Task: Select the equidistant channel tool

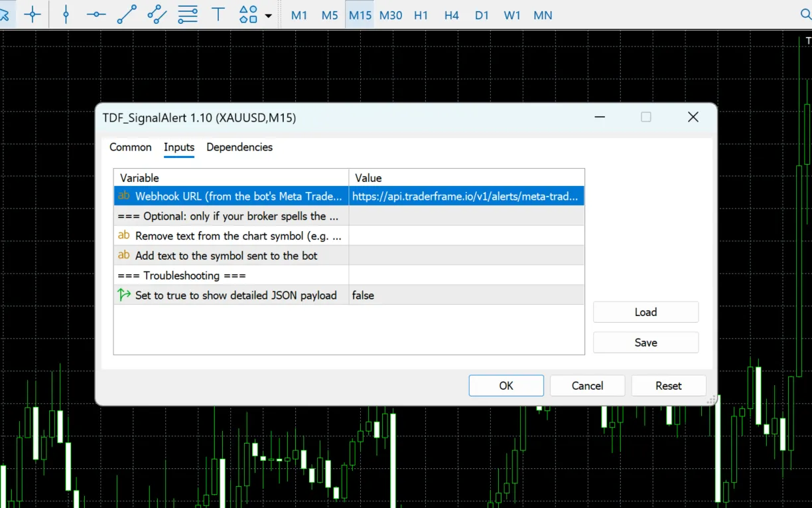Action: tap(157, 15)
